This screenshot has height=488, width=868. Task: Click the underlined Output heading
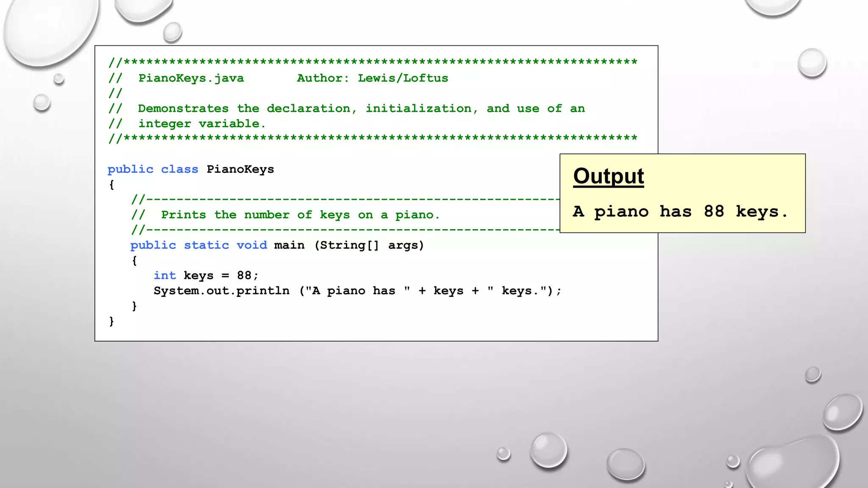point(608,176)
